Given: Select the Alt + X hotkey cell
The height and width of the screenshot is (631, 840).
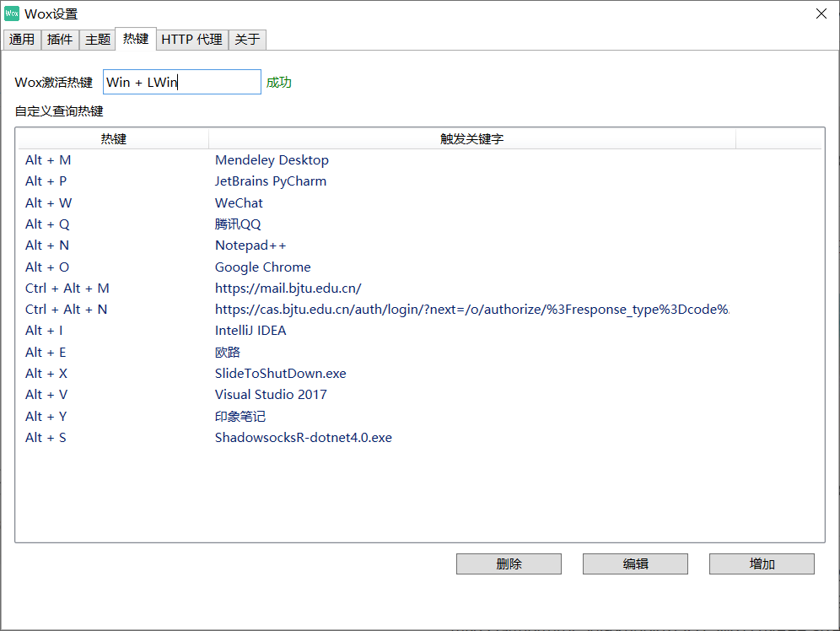Looking at the screenshot, I should point(46,374).
